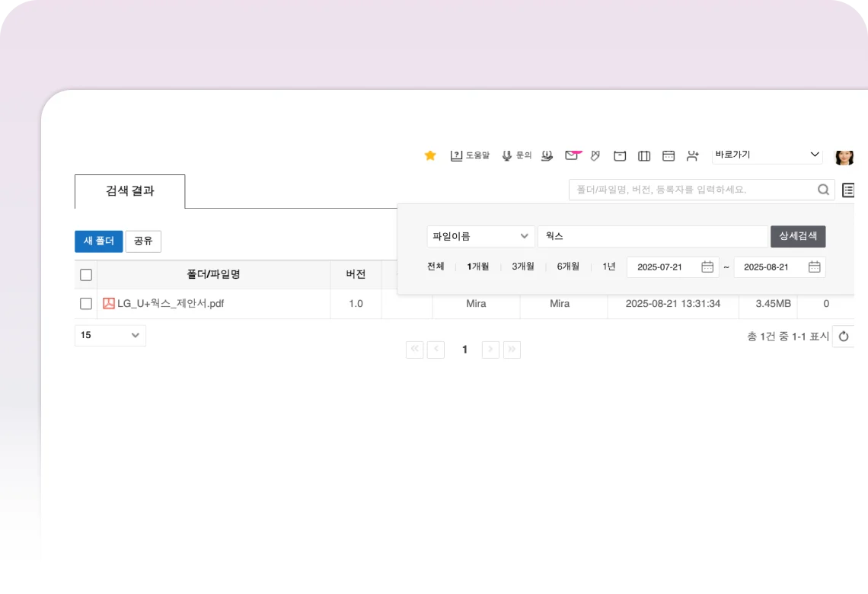
Task: Click the magnifier search icon
Action: coord(823,190)
